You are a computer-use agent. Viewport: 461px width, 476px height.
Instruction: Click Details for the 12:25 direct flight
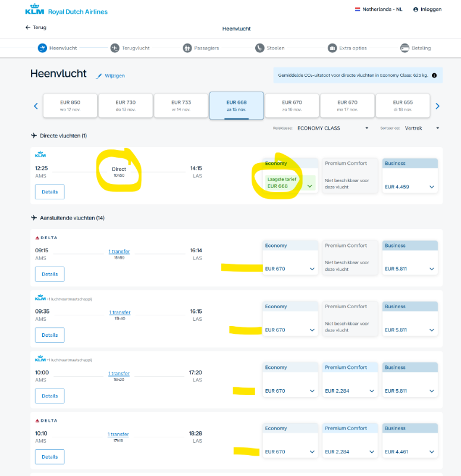[x=50, y=192]
